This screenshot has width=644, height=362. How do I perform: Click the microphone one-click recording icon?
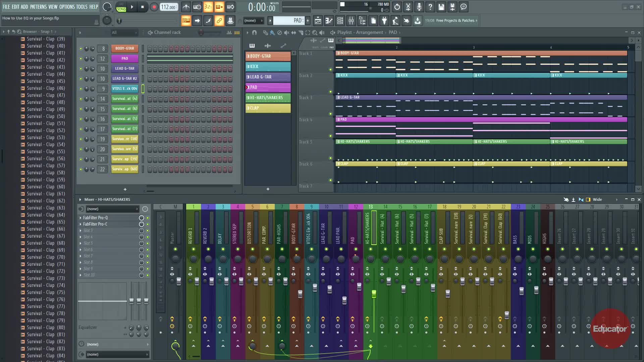coord(419,7)
